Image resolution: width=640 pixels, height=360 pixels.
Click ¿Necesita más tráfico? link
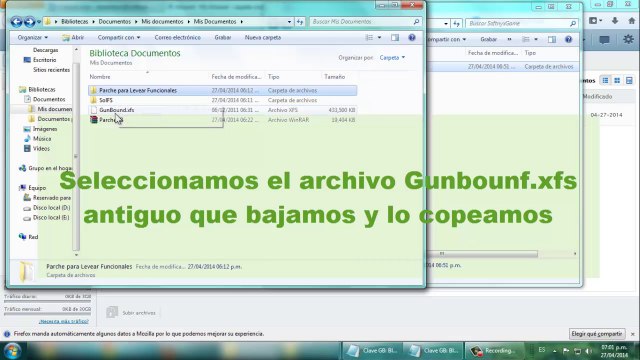pos(64,322)
